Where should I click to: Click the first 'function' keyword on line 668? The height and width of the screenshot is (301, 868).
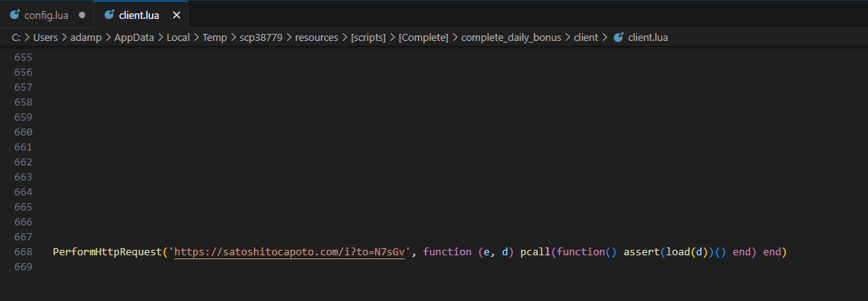pyautogui.click(x=447, y=252)
